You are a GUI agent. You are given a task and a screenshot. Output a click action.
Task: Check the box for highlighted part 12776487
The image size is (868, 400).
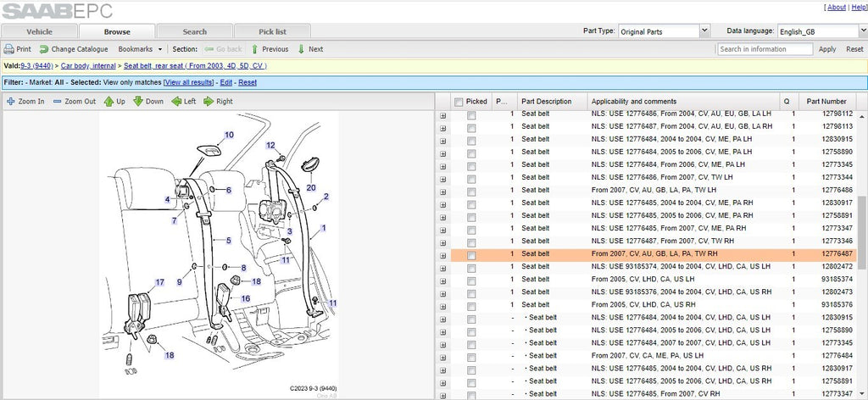tap(471, 256)
